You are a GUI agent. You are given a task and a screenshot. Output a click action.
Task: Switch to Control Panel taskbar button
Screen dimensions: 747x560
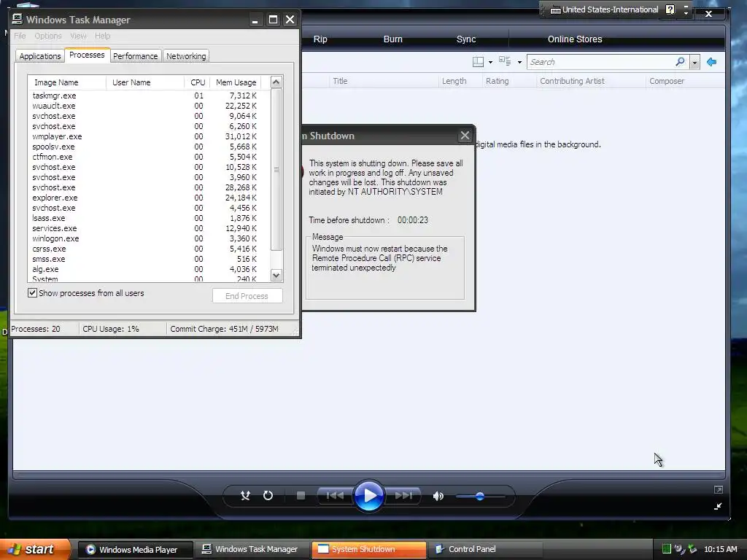(x=485, y=550)
